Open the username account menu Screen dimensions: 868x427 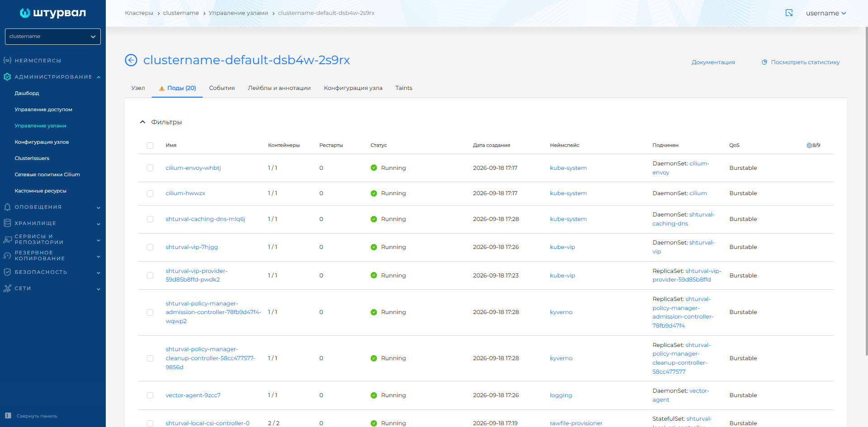tap(826, 13)
